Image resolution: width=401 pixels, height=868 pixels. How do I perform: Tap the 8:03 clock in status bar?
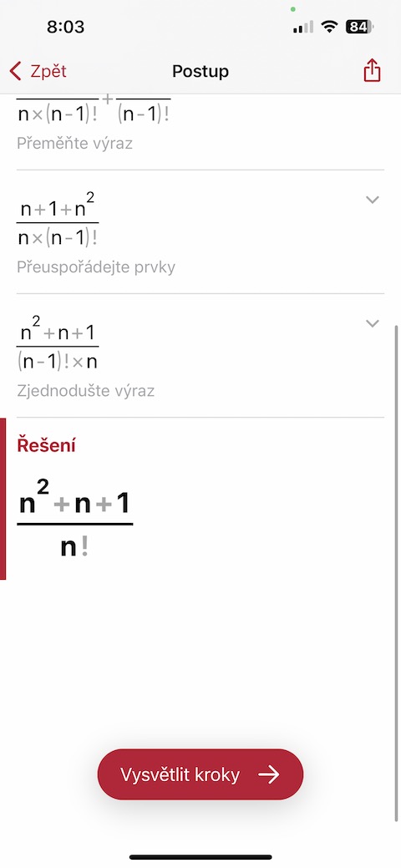point(65,27)
